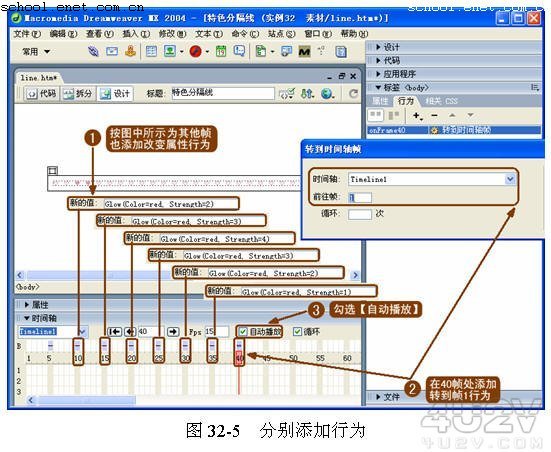Click the 前往帧 frame input field

[360, 197]
